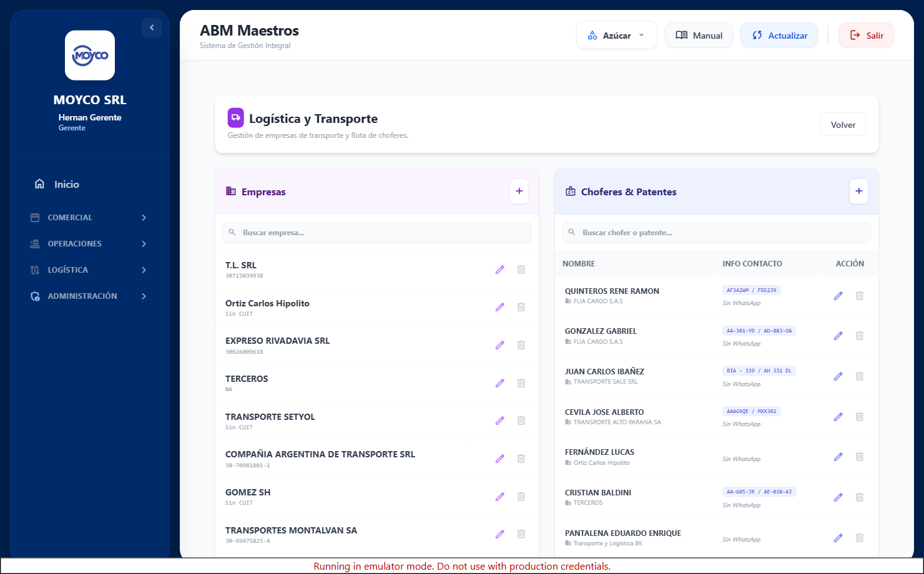Add a new chofer with the plus button
The image size is (924, 574).
pyautogui.click(x=859, y=192)
